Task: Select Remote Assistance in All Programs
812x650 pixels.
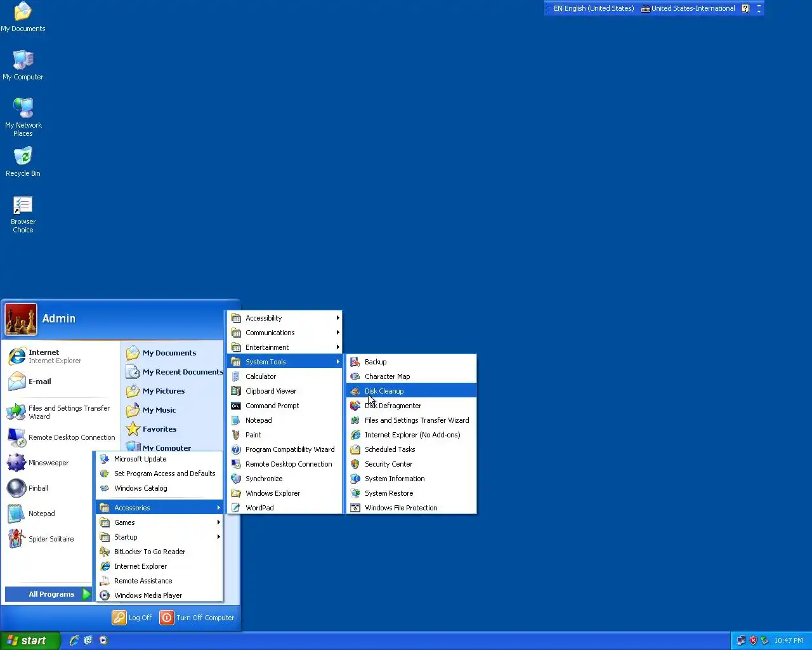Action: [160, 581]
